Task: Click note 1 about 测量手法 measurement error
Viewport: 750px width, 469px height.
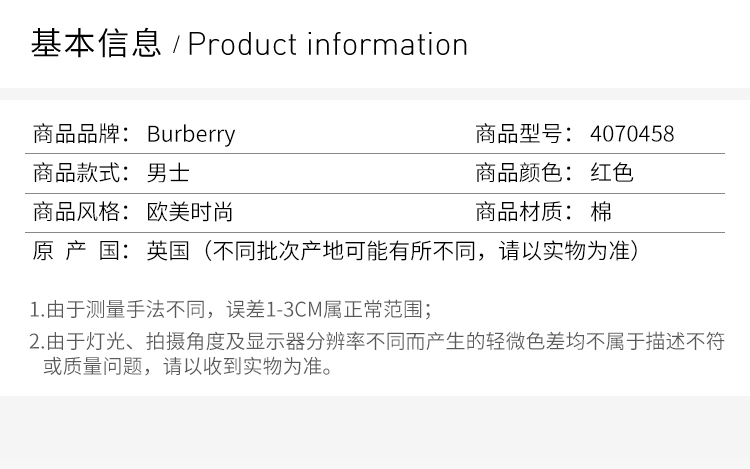Action: pyautogui.click(x=232, y=309)
